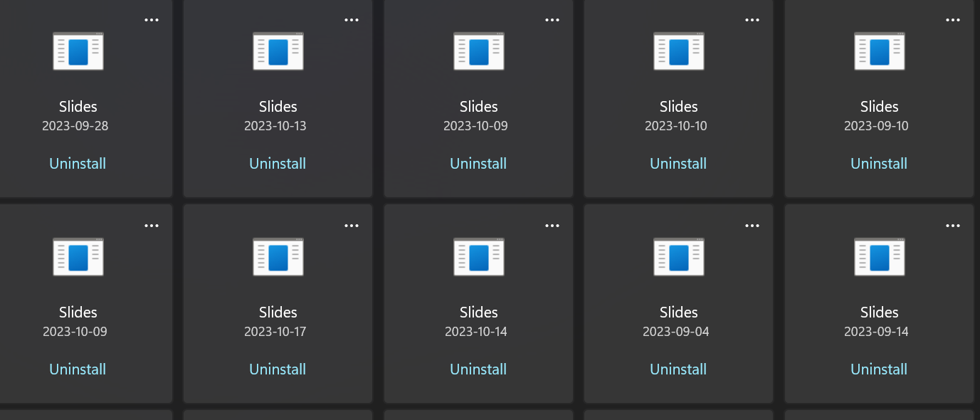
Task: Click the Slides app icon dated 2023-10-13
Action: coord(278,51)
